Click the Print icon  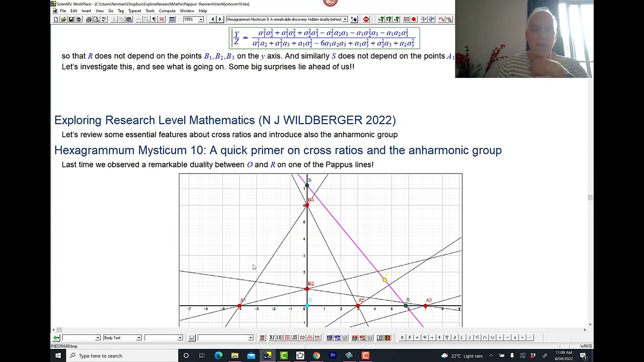(89, 19)
